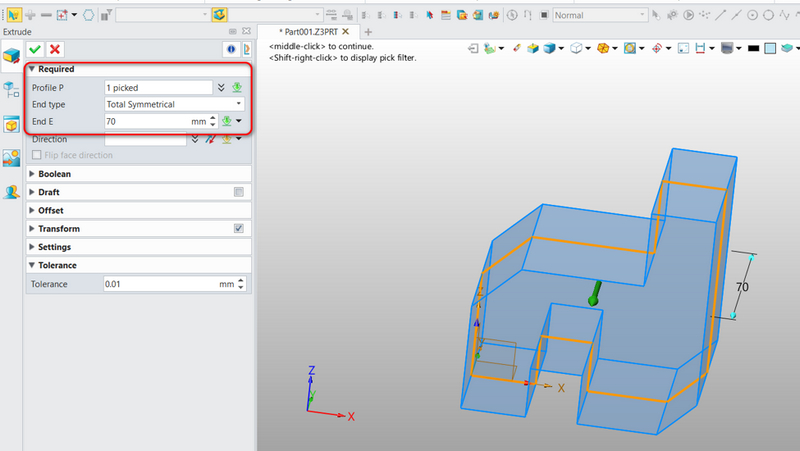This screenshot has width=800, height=451.
Task: Click the zoom magnifier frame icon
Action: pyautogui.click(x=630, y=48)
